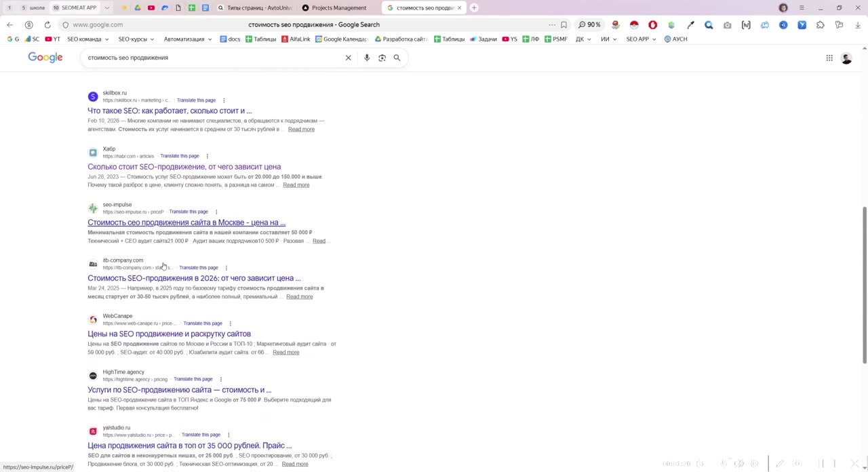
Task: Click in the Google search input field
Action: (214, 58)
